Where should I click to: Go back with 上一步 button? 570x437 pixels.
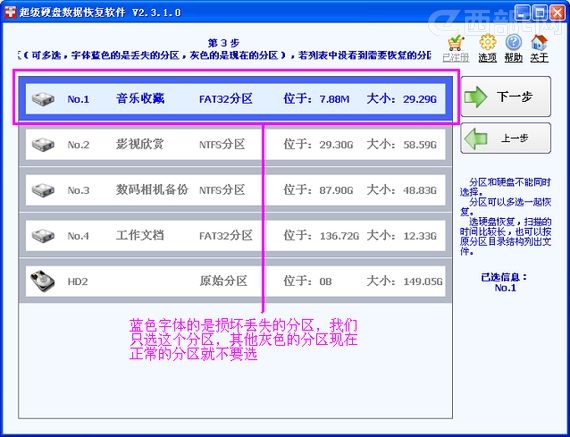click(506, 138)
